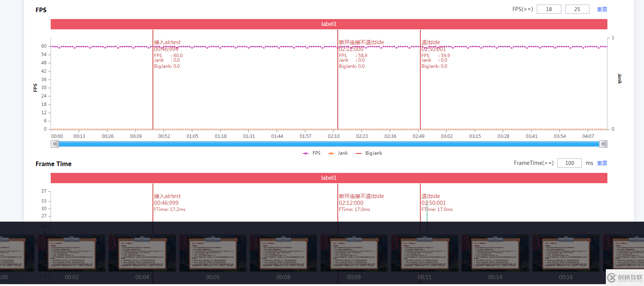Viewport: 644px width, 286px height.
Task: Select the 接入airtest marker in the FPS chart
Action: 167,42
